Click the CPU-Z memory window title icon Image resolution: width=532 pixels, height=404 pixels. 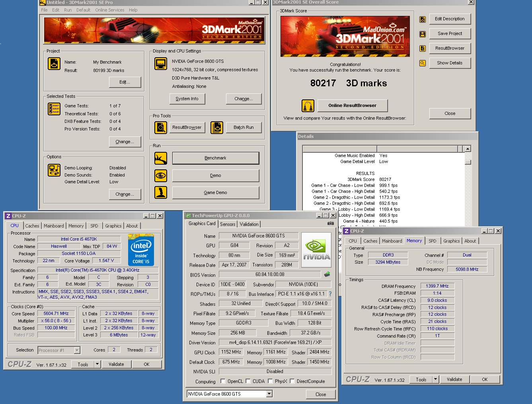pyautogui.click(x=347, y=231)
